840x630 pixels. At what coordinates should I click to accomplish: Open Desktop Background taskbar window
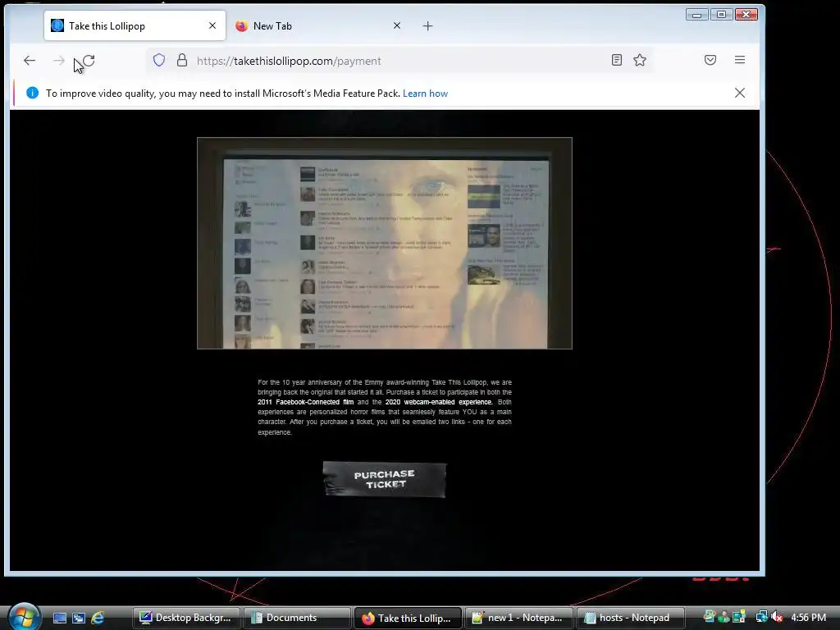(186, 618)
